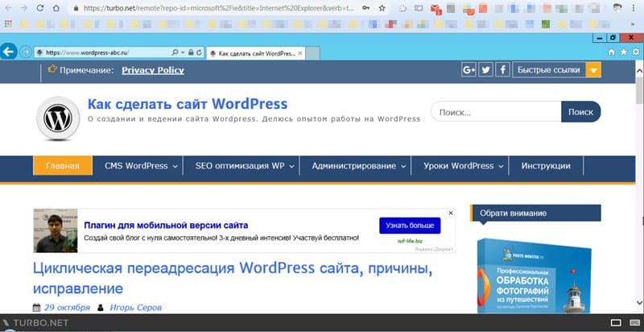The image size is (644, 332).
Task: Open author link Игорь Серов
Action: point(135,307)
